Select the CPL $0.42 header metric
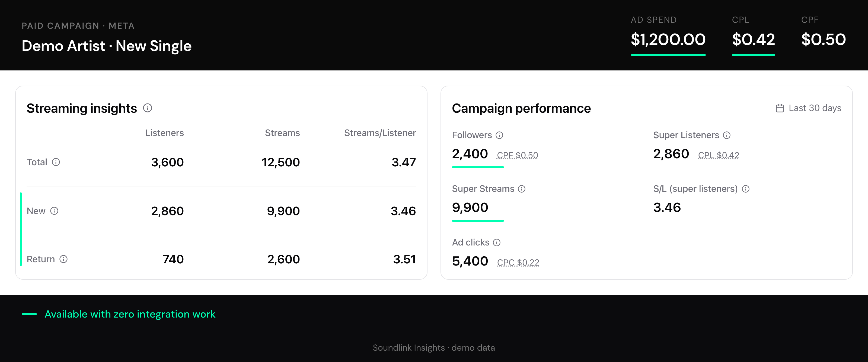This screenshot has height=362, width=868. [754, 35]
